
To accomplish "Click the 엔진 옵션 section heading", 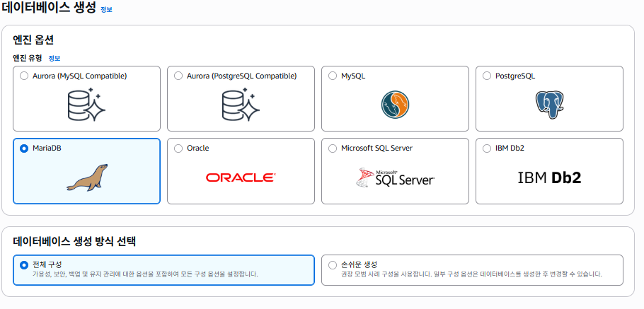I will point(33,40).
